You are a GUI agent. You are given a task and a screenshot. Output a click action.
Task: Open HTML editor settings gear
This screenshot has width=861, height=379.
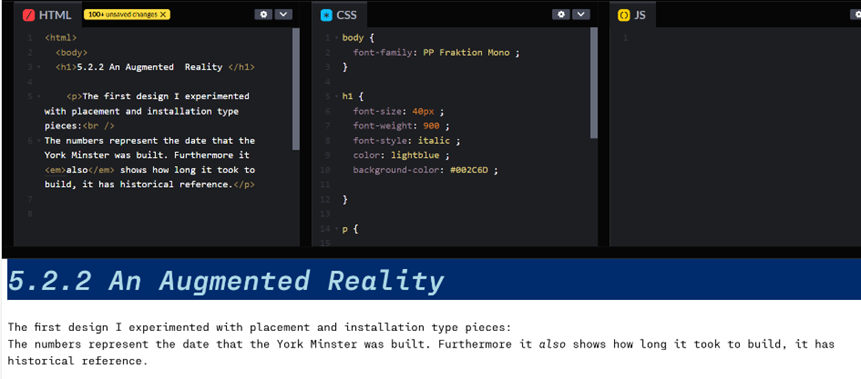click(264, 14)
